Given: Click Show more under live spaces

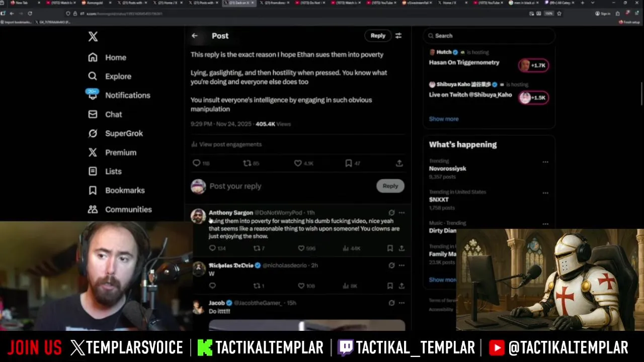Looking at the screenshot, I should coord(444,119).
